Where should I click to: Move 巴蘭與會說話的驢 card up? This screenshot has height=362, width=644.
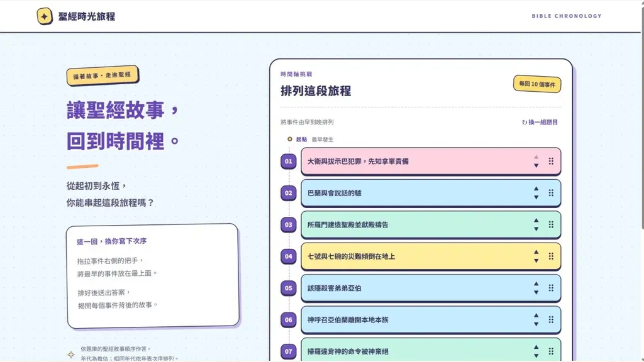pos(536,189)
